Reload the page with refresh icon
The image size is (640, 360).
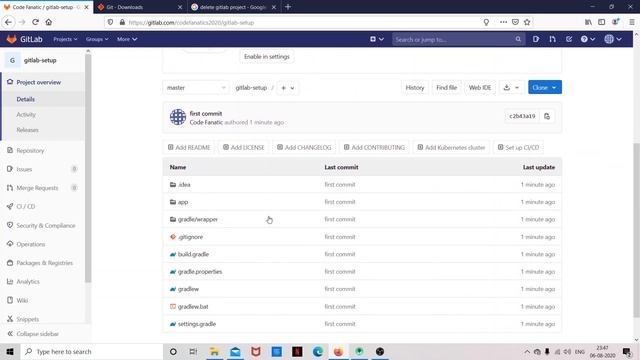(35, 22)
